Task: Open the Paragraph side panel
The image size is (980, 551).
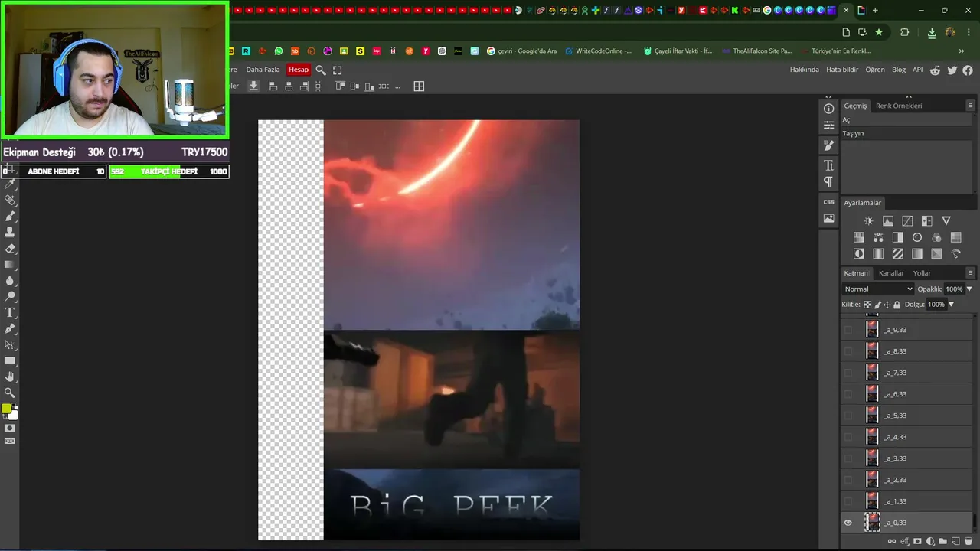Action: coord(828,181)
